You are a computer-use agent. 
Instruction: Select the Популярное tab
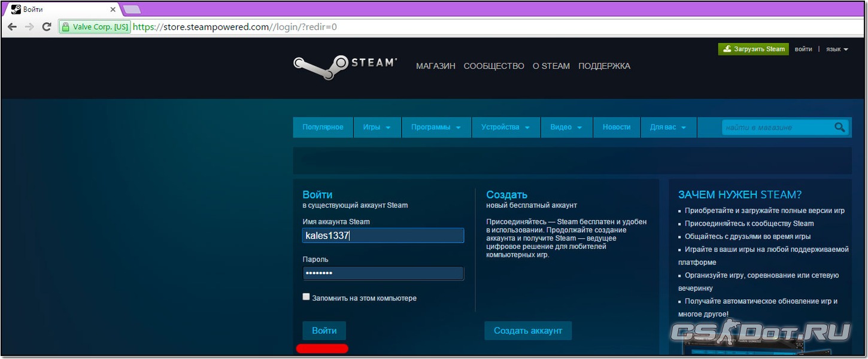[323, 127]
